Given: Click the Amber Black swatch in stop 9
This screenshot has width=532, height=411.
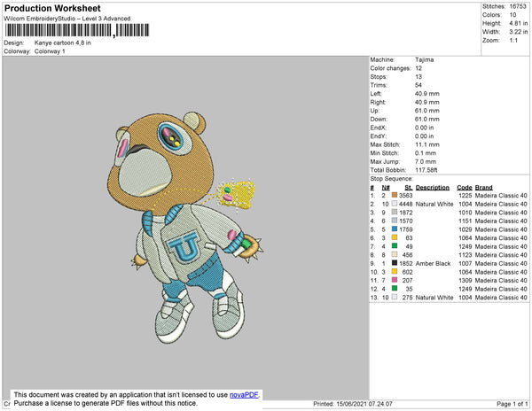Looking at the screenshot, I should [x=395, y=263].
